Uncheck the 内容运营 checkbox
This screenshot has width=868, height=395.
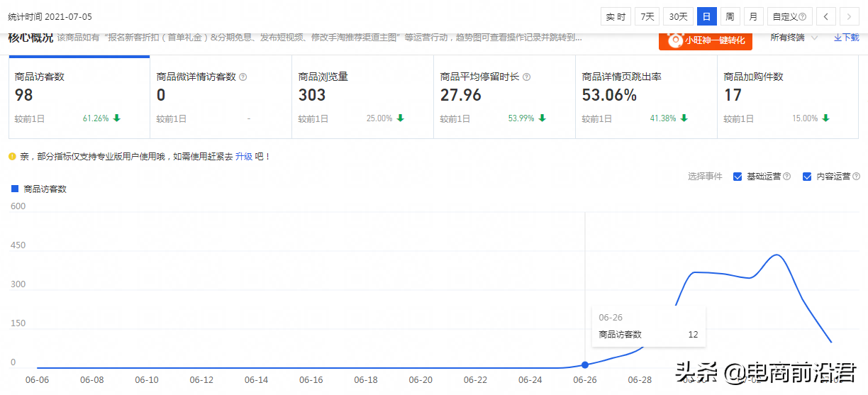click(807, 177)
